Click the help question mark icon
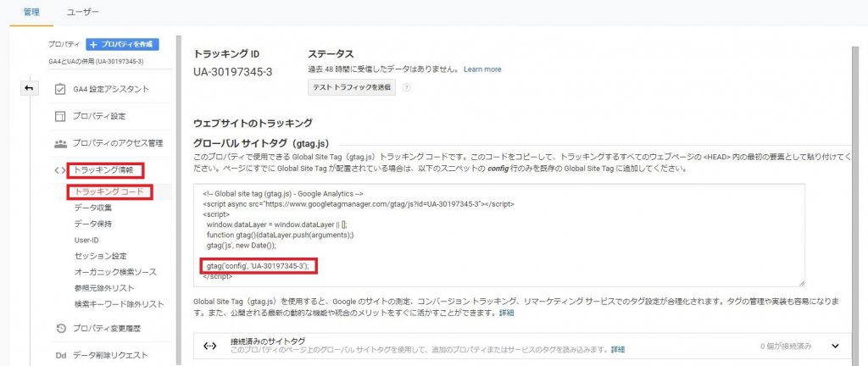 (406, 87)
